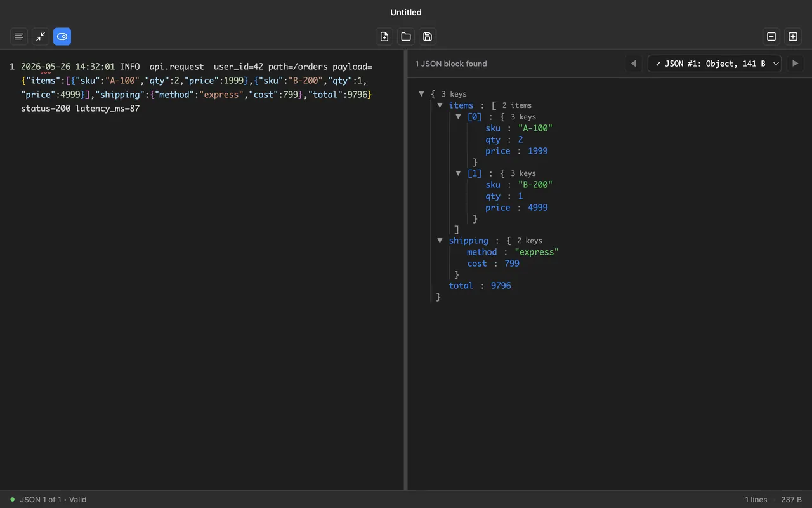Collapse the root object triangle
This screenshot has height=508, width=812.
pyautogui.click(x=421, y=94)
